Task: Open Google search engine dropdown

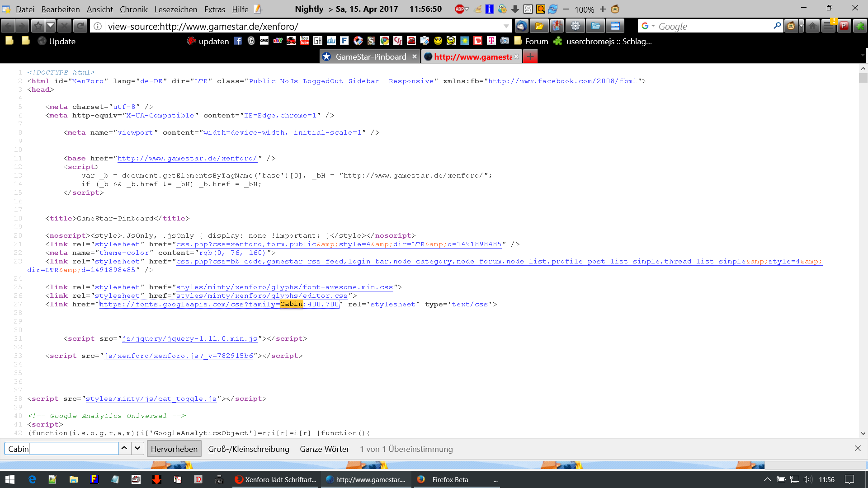Action: point(648,26)
